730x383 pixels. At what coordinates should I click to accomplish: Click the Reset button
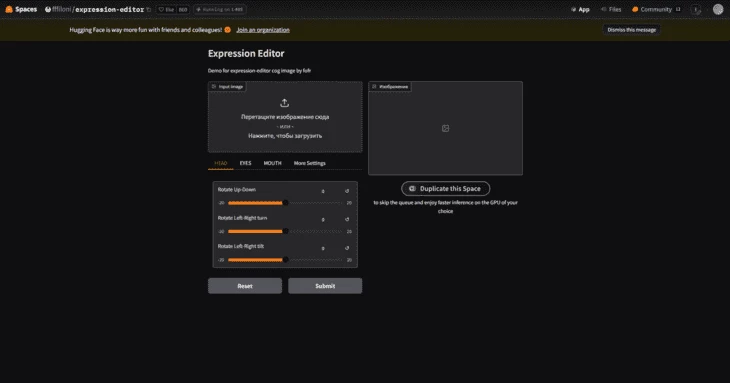pos(245,286)
